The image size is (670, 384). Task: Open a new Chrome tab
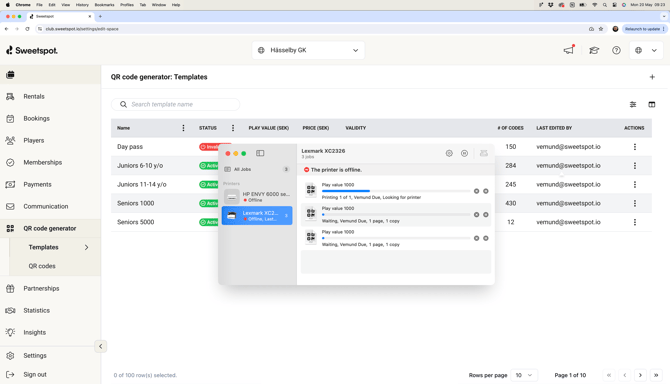point(100,16)
